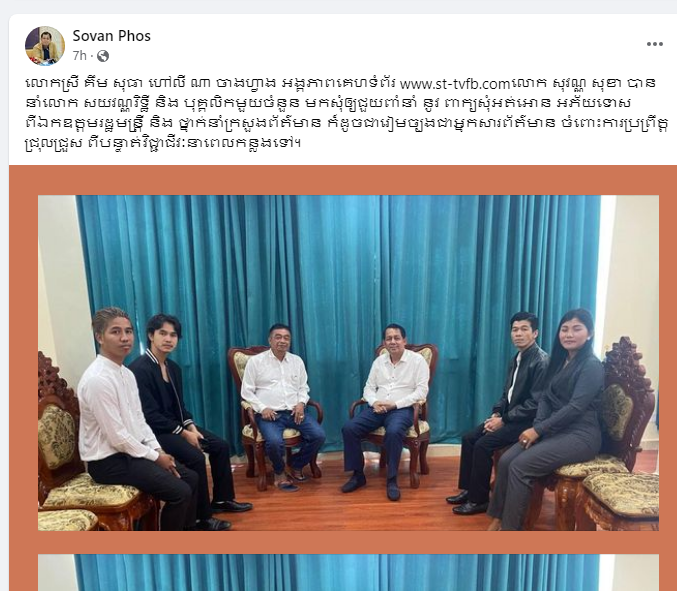
Task: Follow the www.st-tvfb.com link in post
Action: [x=455, y=83]
